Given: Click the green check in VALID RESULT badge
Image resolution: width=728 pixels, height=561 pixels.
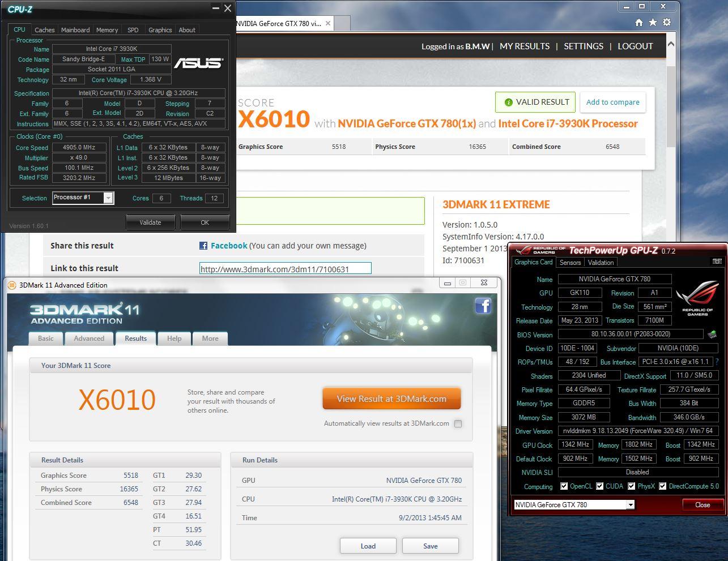Looking at the screenshot, I should (x=508, y=102).
